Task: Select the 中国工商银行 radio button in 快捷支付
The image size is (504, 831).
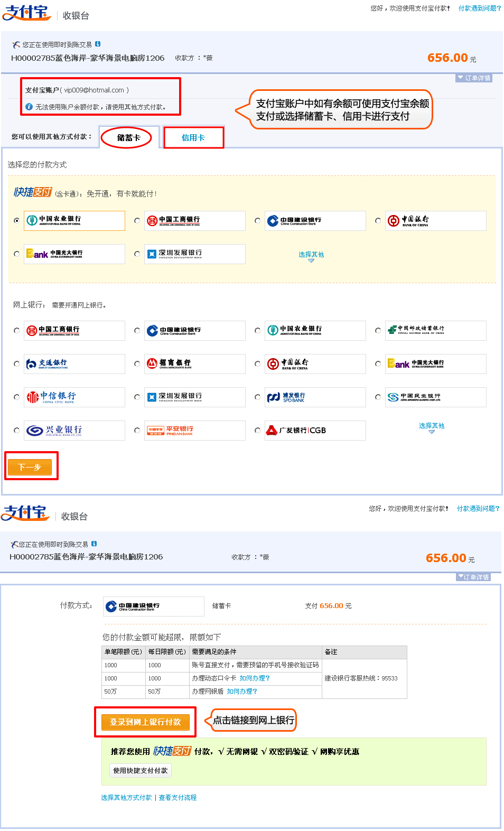Action: (137, 221)
